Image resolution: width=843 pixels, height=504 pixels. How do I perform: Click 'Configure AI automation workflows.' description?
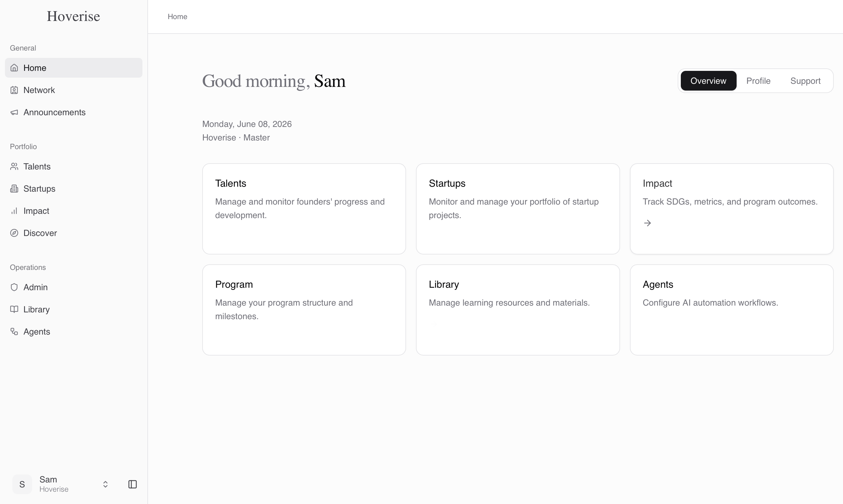coord(710,303)
